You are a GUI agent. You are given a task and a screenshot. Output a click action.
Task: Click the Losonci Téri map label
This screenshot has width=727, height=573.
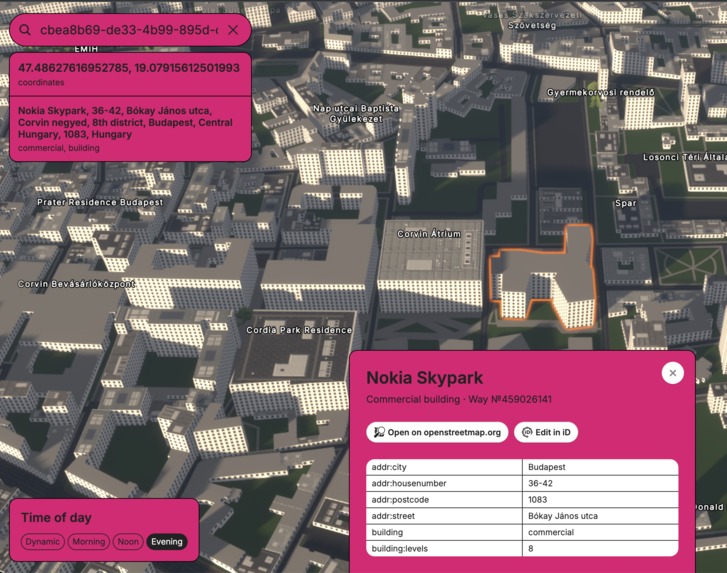684,157
